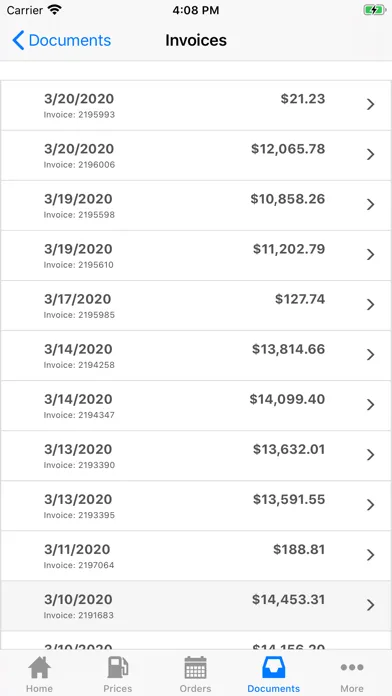Screen dimensions: 392x696
Task: Select the Documents inbox tray icon
Action: pyautogui.click(x=273, y=668)
